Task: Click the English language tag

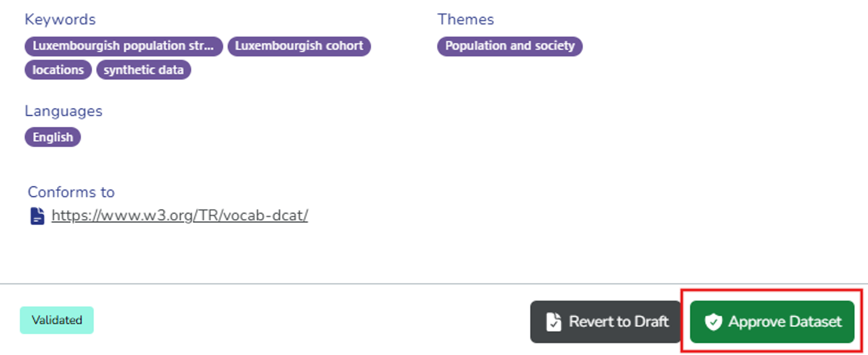Action: [x=53, y=137]
